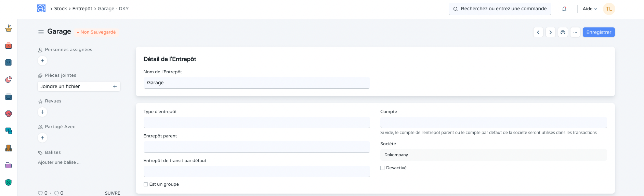Navigate to Entrepôt breadcrumb
Viewport: 644px width, 196px height.
click(82, 9)
